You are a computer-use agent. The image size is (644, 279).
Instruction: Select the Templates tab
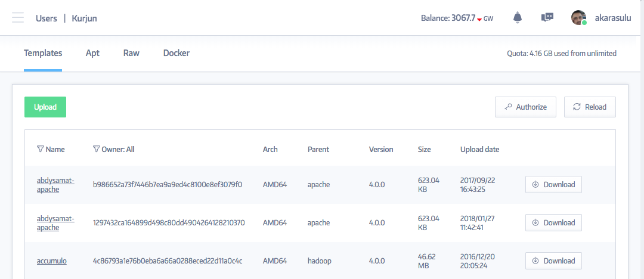[43, 53]
